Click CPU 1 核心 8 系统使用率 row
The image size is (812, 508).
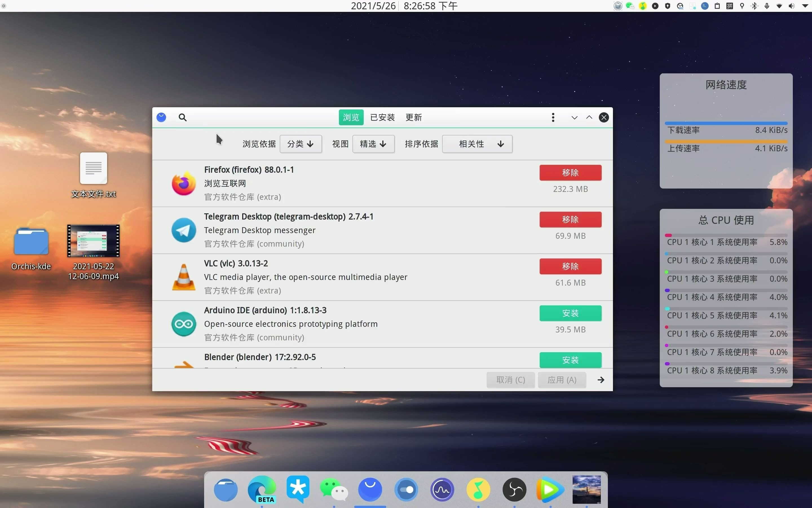coord(726,371)
